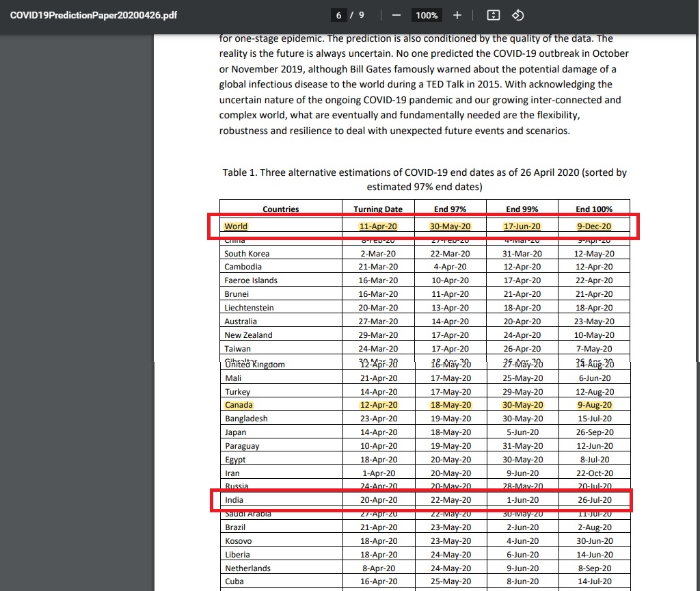
Task: Click the 100% zoom level field
Action: tap(427, 15)
